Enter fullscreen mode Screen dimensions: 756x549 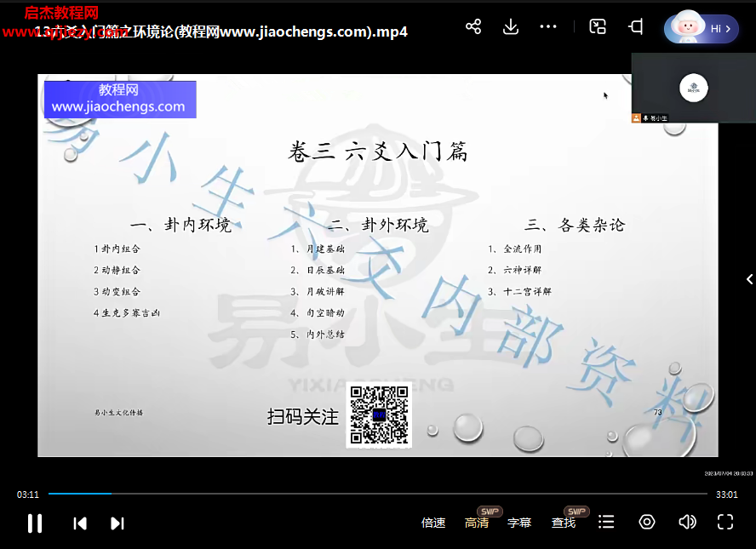point(725,522)
